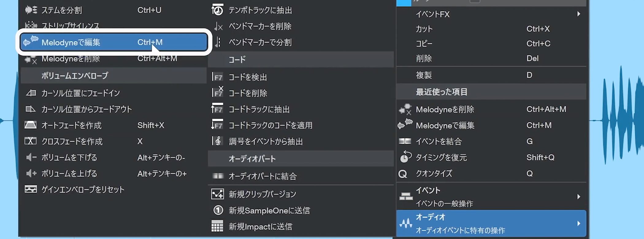Expand the イベント general operations submenu
The width and height of the screenshot is (644, 239).
coord(578,196)
